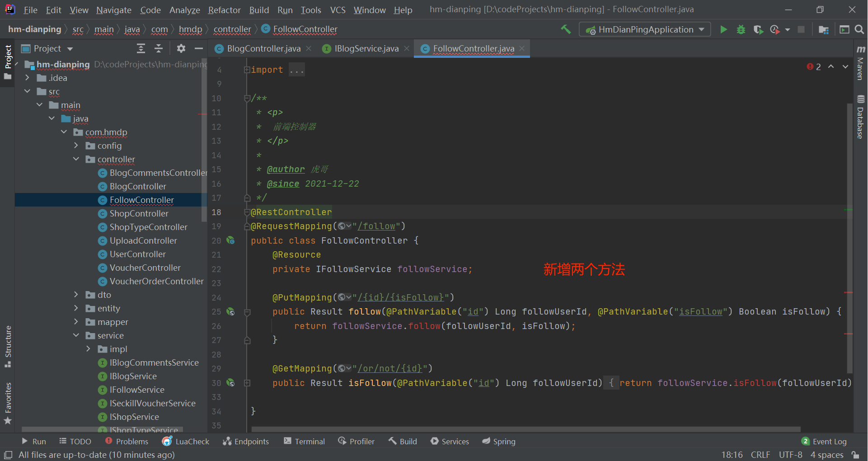The height and width of the screenshot is (461, 868).
Task: Toggle the Project side tab
Action: [8, 62]
